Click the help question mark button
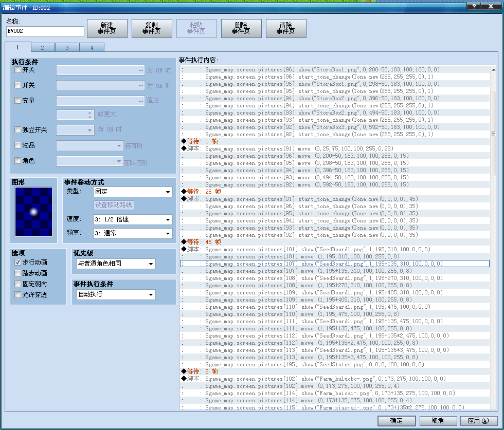Viewport: 504px width, 430px height. tap(474, 6)
